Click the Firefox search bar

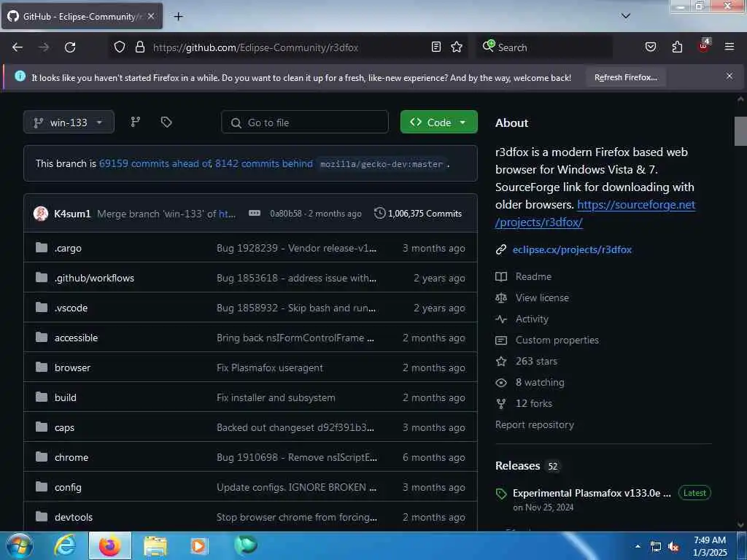click(544, 47)
